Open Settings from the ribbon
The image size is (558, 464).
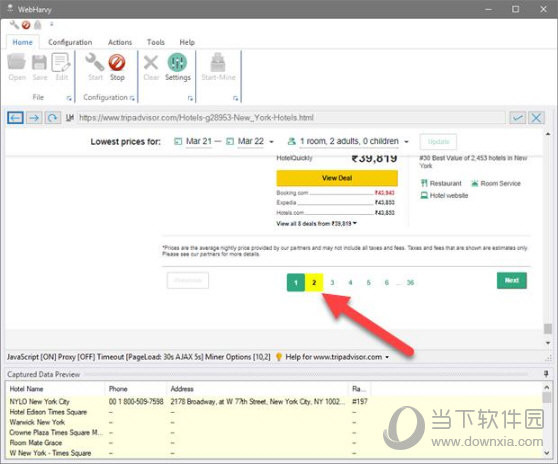pos(178,67)
